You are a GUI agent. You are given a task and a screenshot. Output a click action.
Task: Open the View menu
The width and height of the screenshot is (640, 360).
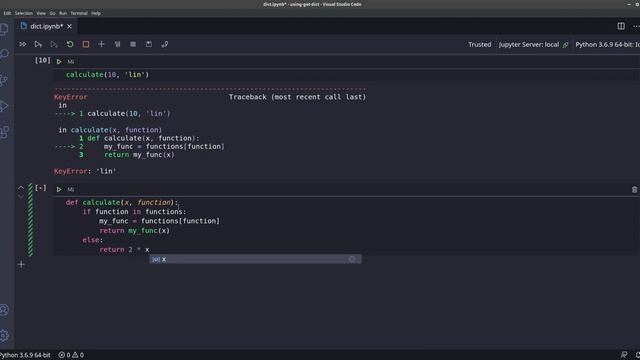[41, 13]
